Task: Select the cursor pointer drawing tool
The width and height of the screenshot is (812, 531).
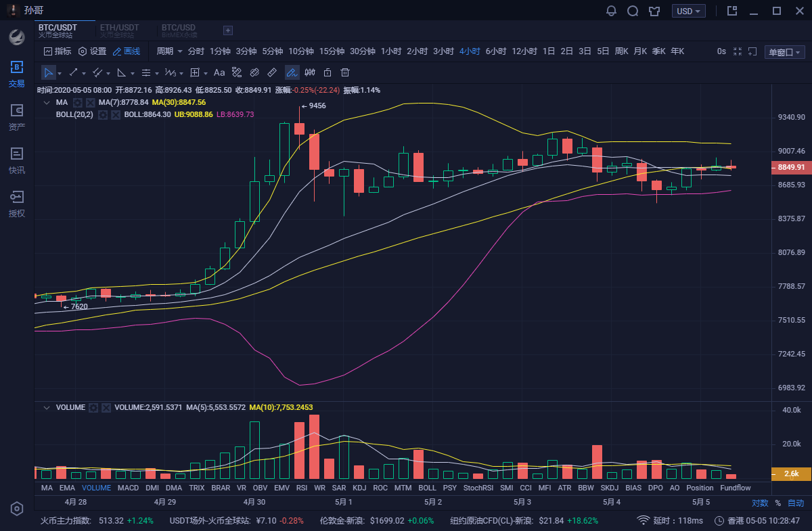Action: click(x=48, y=72)
